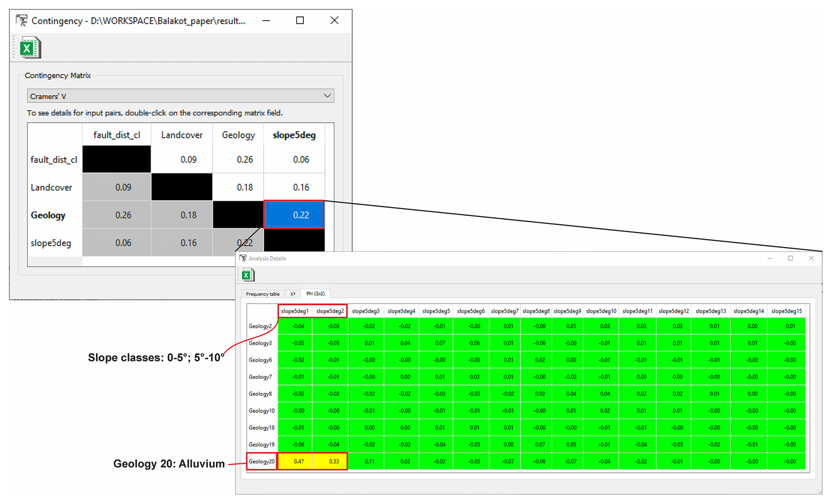Click the Geology20 row header

click(x=262, y=461)
